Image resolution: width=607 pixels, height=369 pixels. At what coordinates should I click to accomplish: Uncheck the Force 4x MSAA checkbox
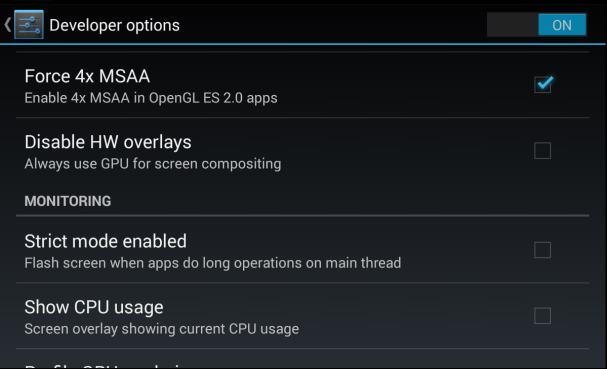click(543, 83)
